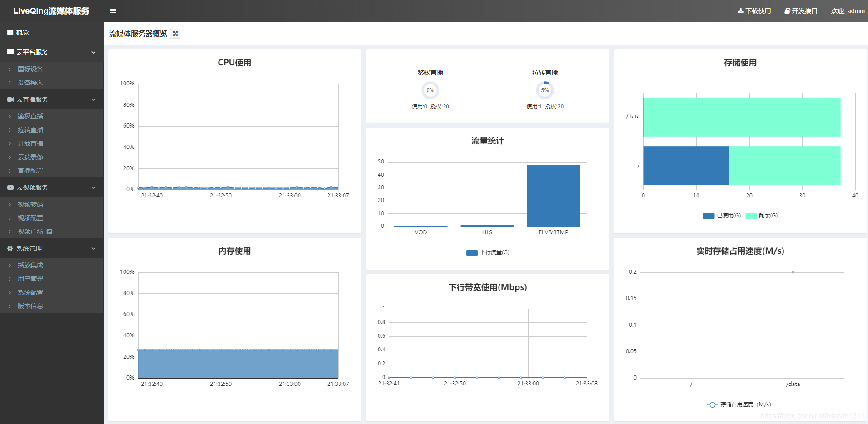Collapse the 云平台服务 section
Screen dimensions: 868x424
point(93,52)
